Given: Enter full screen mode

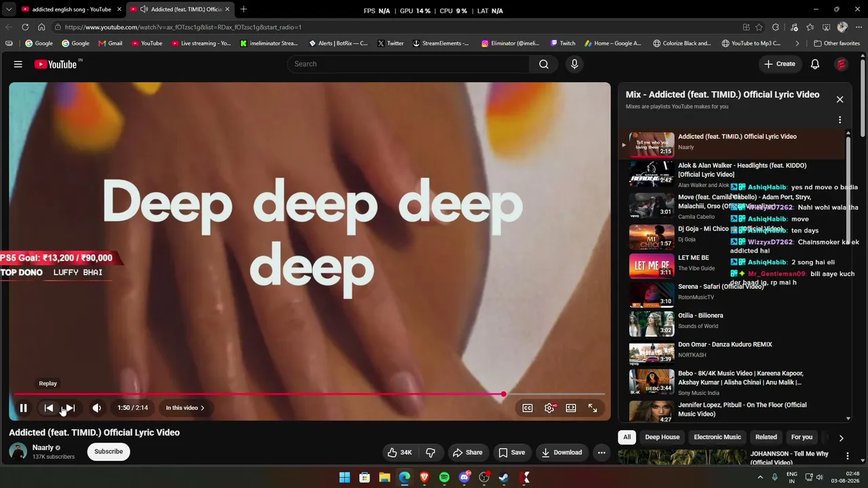Looking at the screenshot, I should (x=593, y=408).
